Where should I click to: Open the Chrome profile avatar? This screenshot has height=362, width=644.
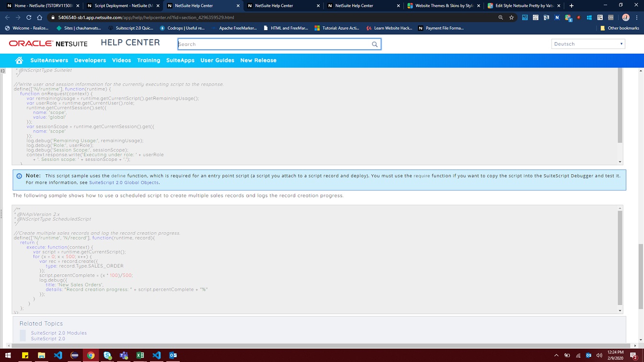(x=625, y=17)
